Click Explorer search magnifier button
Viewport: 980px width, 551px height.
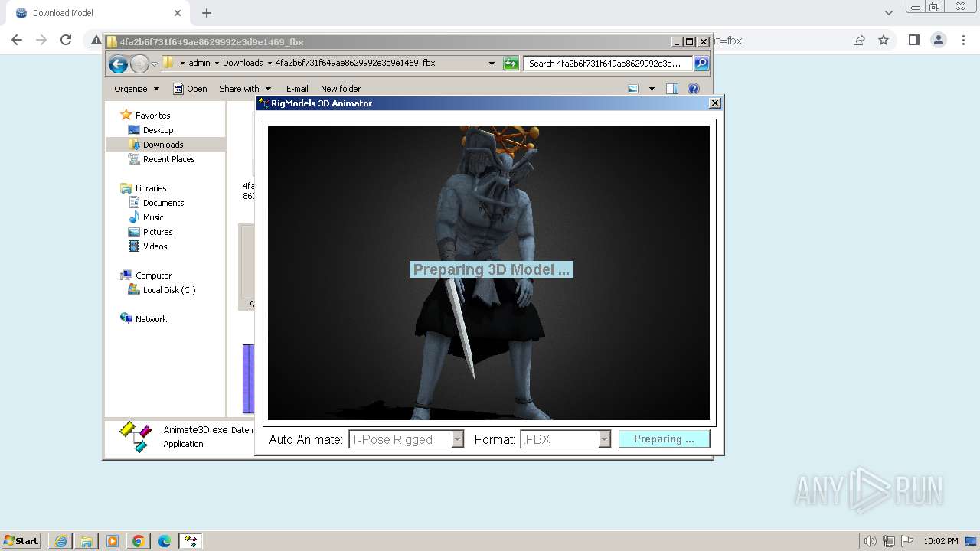tap(701, 64)
